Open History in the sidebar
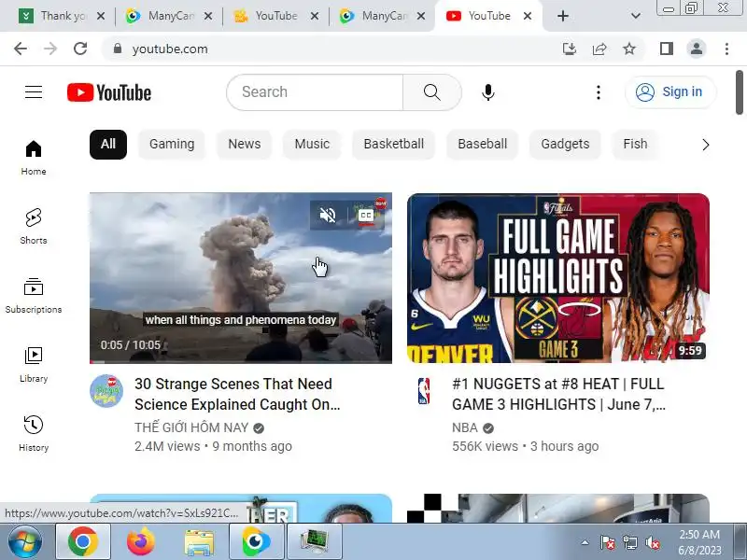747x560 pixels. pyautogui.click(x=34, y=434)
